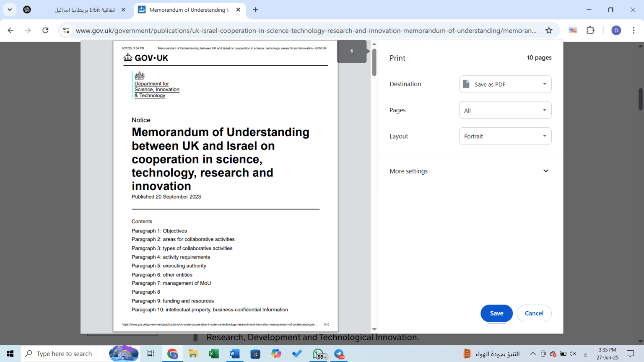Switch to the Elbit tab
The image size is (644, 362).
point(84,10)
